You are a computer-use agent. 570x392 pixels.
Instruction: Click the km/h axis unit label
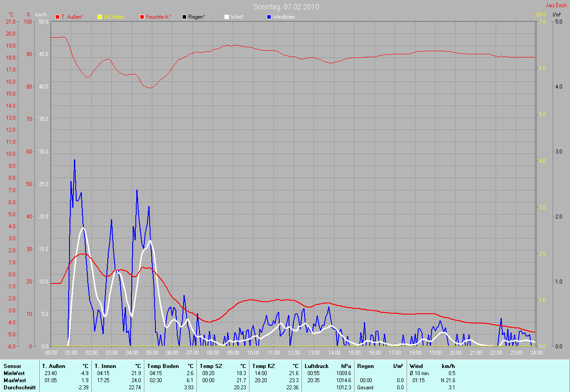coord(41,15)
